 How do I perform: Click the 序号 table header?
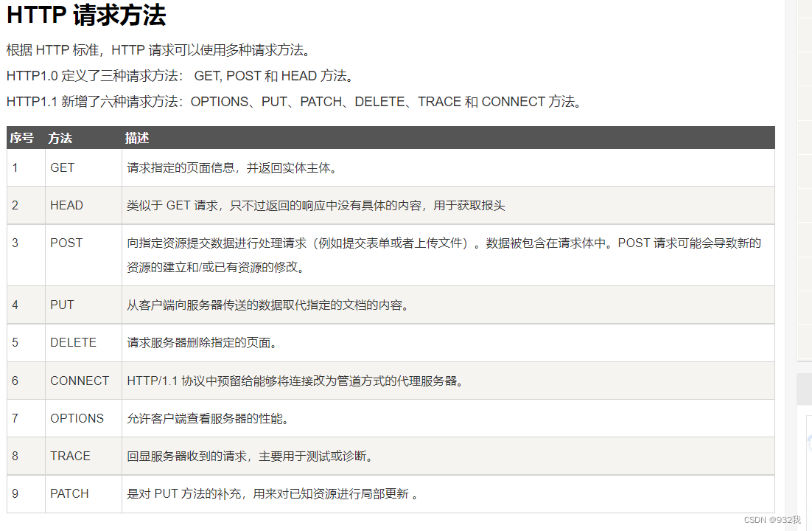click(x=21, y=138)
